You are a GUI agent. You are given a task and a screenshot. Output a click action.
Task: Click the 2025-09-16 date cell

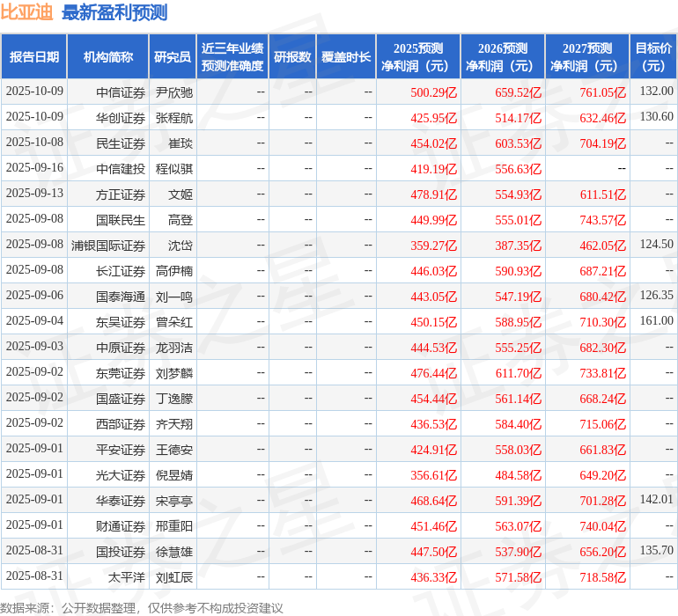click(x=34, y=167)
